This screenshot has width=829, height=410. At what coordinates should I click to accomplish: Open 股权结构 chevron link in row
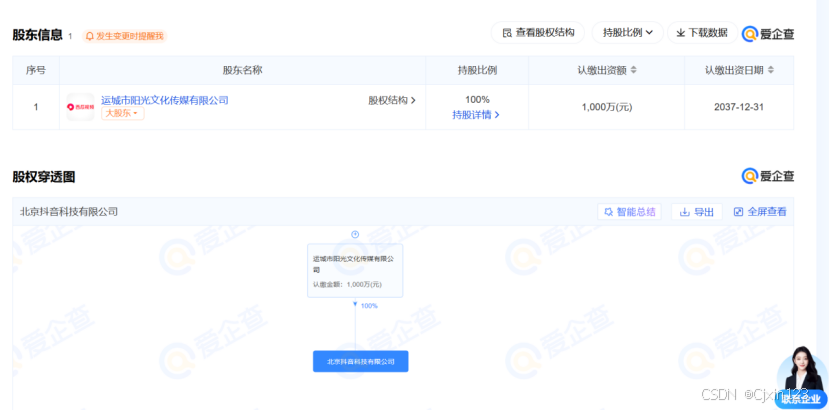point(392,100)
